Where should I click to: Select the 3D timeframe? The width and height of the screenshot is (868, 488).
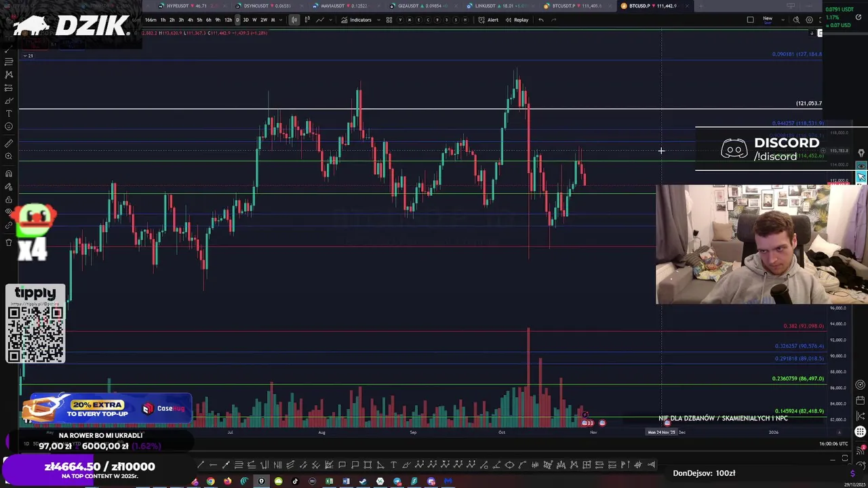[246, 20]
